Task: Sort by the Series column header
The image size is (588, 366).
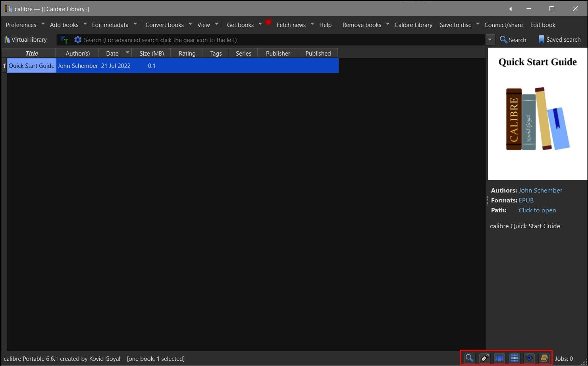Action: [x=243, y=53]
